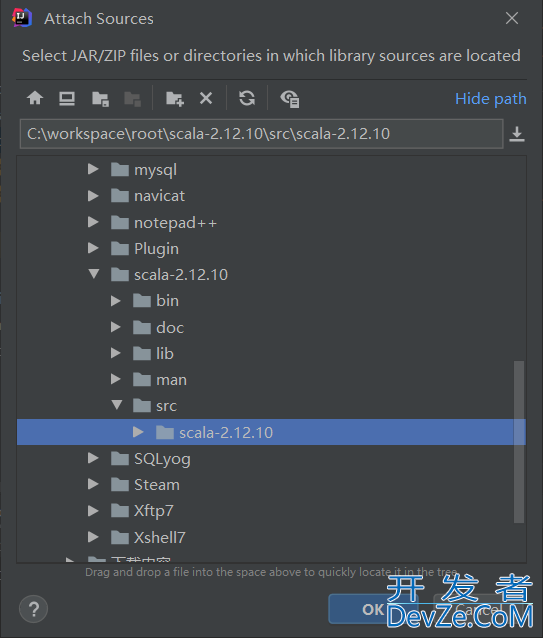This screenshot has width=543, height=638.
Task: Expand the mysql folder
Action: tap(93, 169)
